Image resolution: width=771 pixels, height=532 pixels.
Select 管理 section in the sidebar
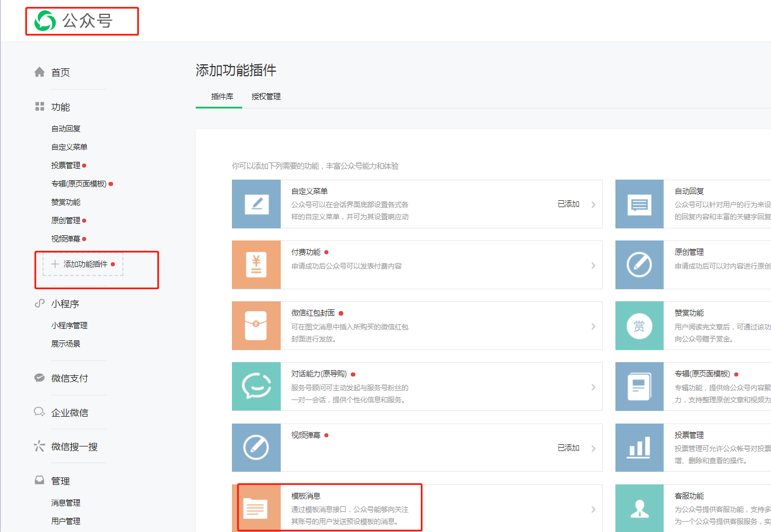pos(60,481)
